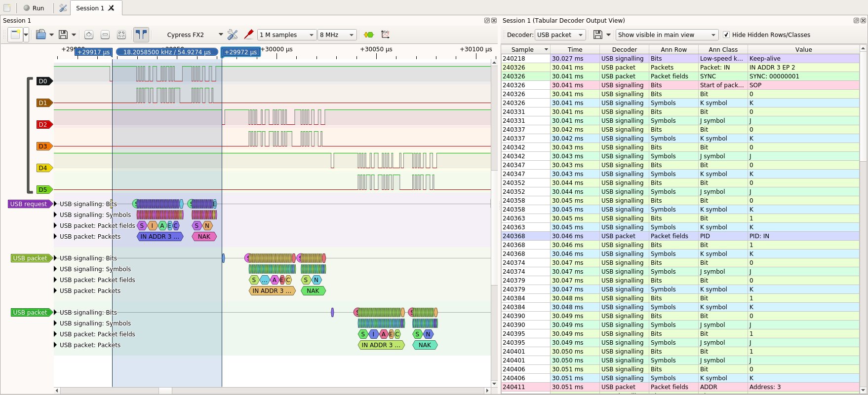Viewport: 868px width, 395px height.
Task: Zoom in on the waveform
Action: click(x=89, y=35)
